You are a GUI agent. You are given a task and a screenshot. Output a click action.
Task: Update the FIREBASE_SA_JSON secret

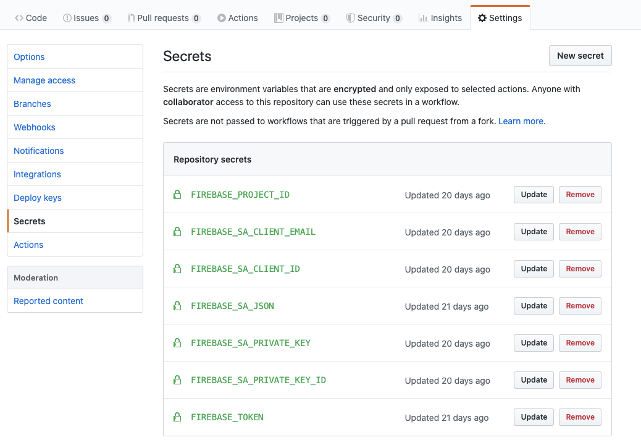click(534, 306)
